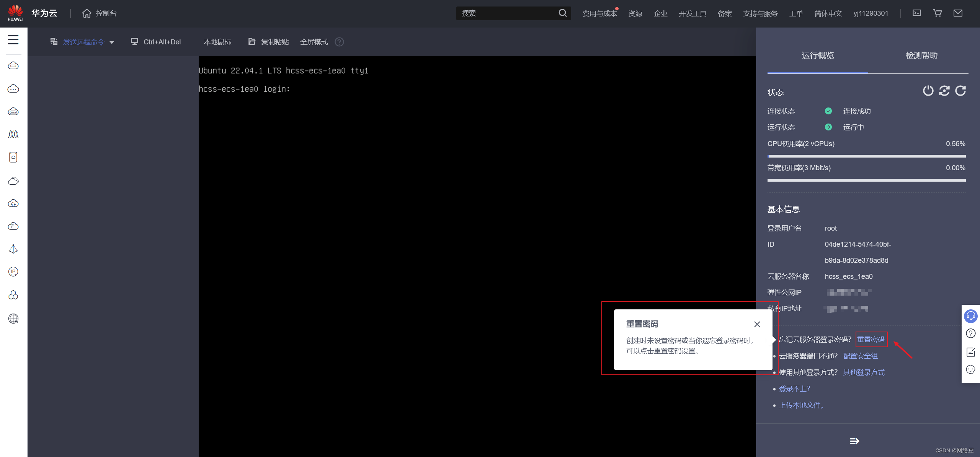Click the elastic IP sidebar icon
The height and width of the screenshot is (457, 980).
(13, 272)
